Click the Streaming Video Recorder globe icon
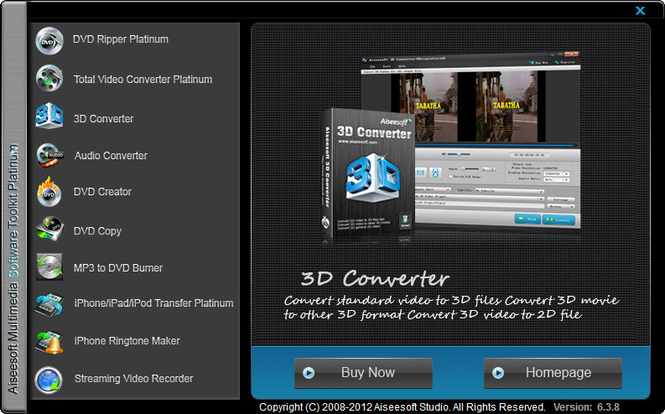 click(x=49, y=380)
